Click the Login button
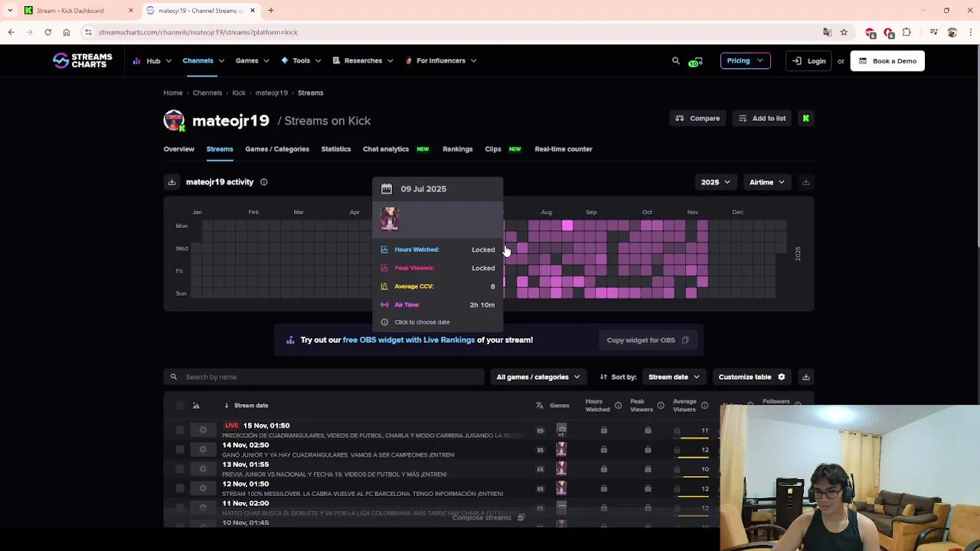Screen dimensions: 980x551 pyautogui.click(x=809, y=60)
